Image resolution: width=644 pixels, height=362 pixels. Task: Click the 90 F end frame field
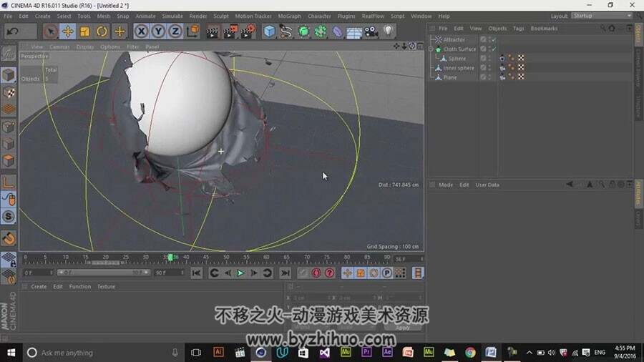pos(169,273)
